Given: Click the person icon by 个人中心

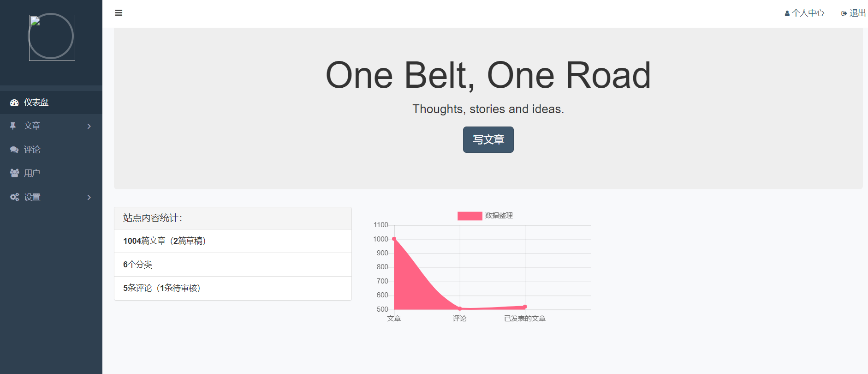Looking at the screenshot, I should (787, 14).
